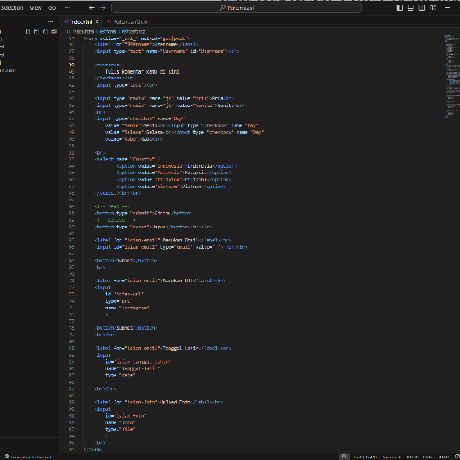This screenshot has width=460, height=460.
Task: Go forward with the right arrow button
Action: tap(103, 8)
